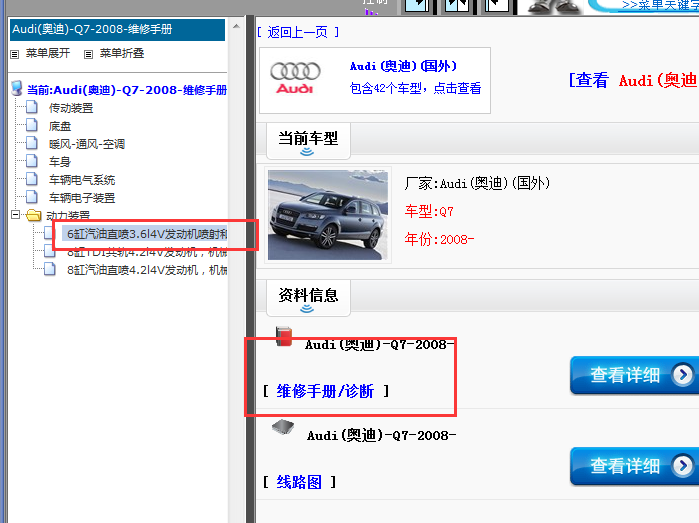Viewport: 699px width, 523px height.
Task: Select 车身 in the tree
Action: coord(60,162)
